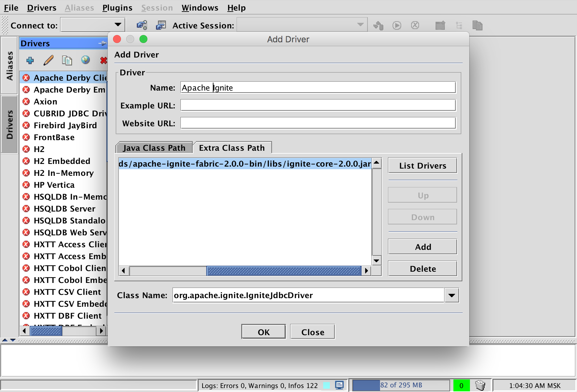Click the small up arrow above message panel
Viewport: 577px width, 392px height.
tap(5, 340)
